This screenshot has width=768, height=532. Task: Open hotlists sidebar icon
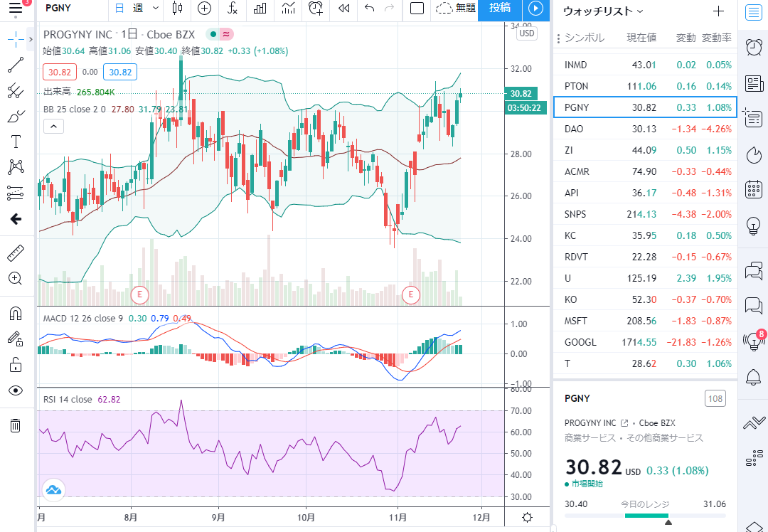tap(753, 155)
